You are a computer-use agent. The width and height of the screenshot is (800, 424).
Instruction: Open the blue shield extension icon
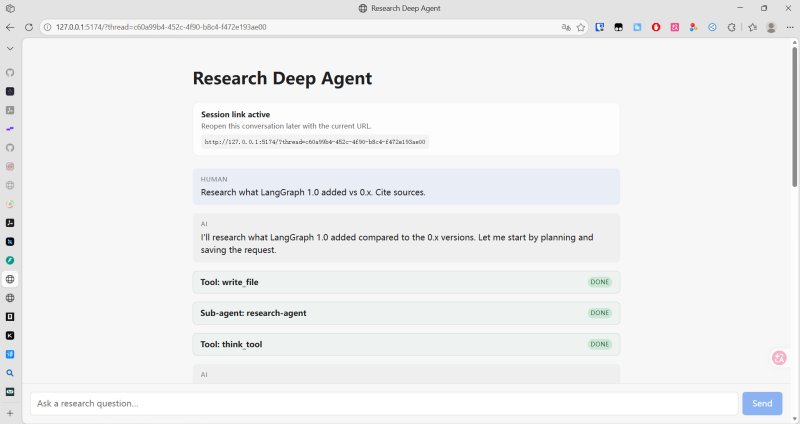tap(599, 27)
